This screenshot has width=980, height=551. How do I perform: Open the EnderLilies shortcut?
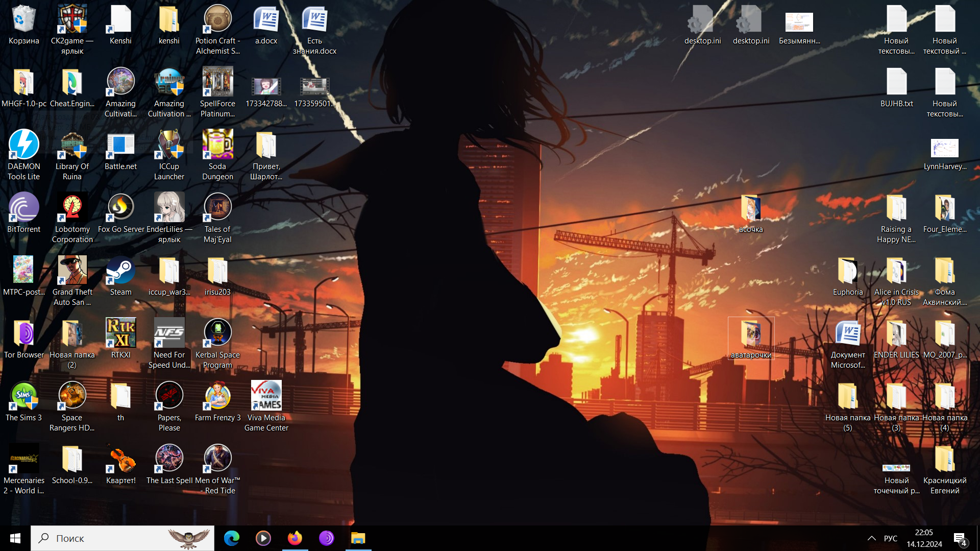pyautogui.click(x=169, y=218)
